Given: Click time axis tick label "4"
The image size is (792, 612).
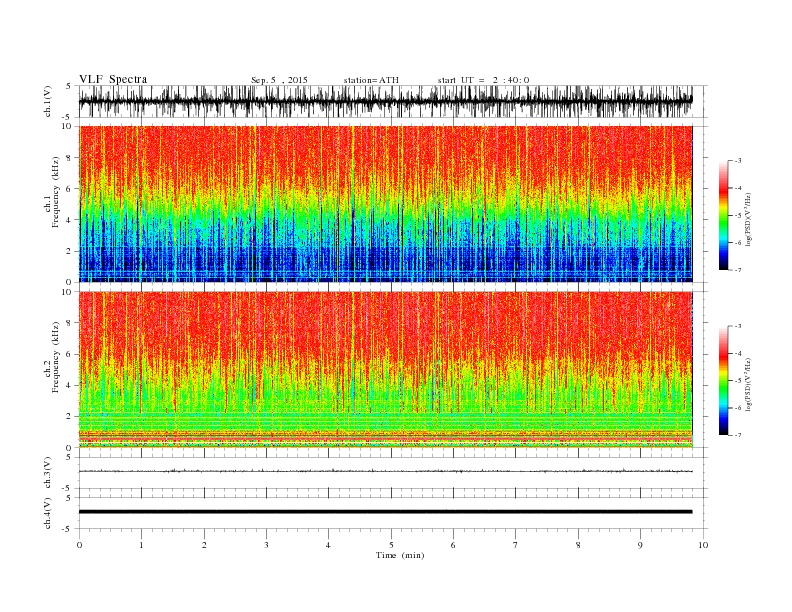Looking at the screenshot, I should click(328, 545).
